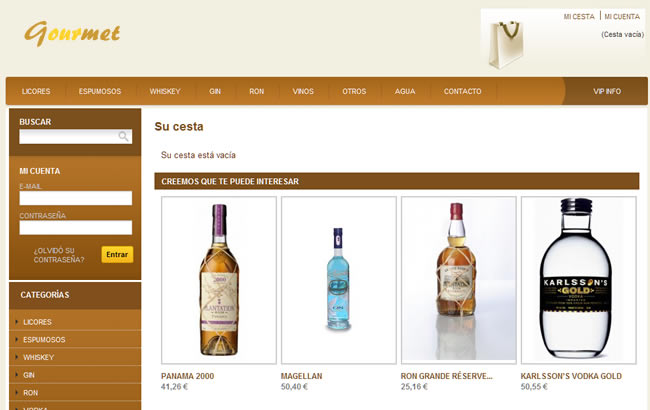Screen dimensions: 650x410
Task: Open Mi Cesta link at top right
Action: tap(579, 17)
